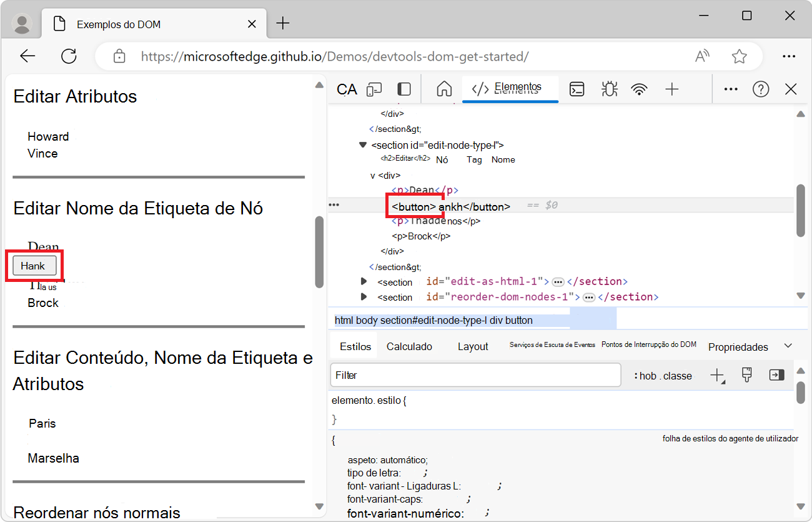Select the inspect element tool
Screen dimensions: 812x522
pos(347,89)
